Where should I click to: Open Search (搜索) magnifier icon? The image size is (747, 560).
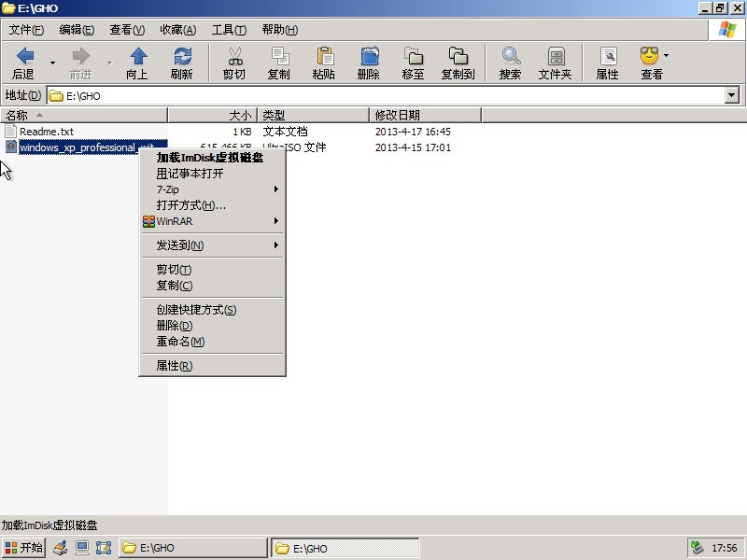pyautogui.click(x=511, y=56)
